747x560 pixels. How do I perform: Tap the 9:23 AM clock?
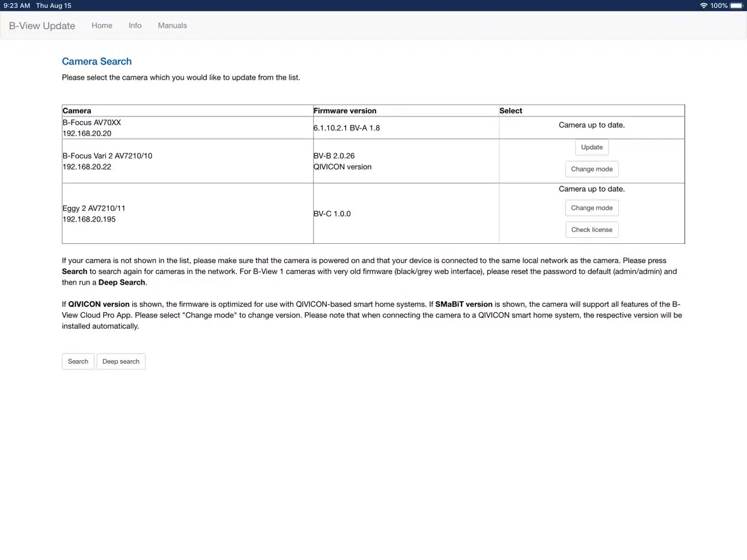point(16,6)
